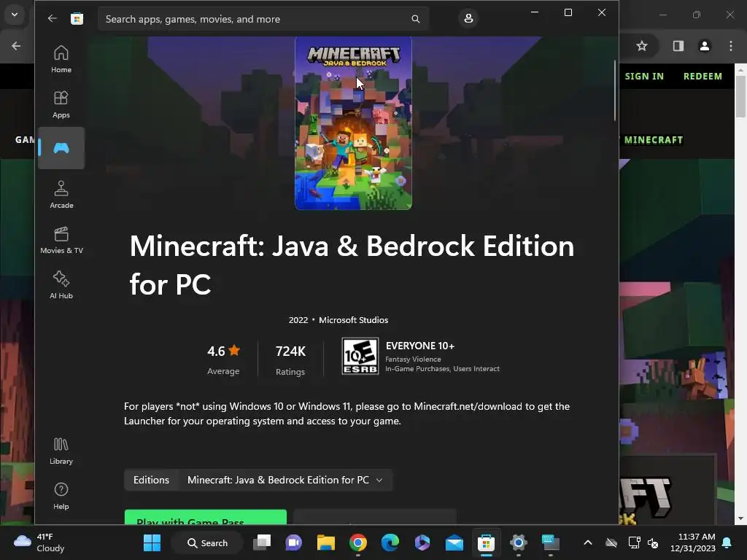Expand the Editions dropdown
747x560 pixels.
pyautogui.click(x=285, y=480)
